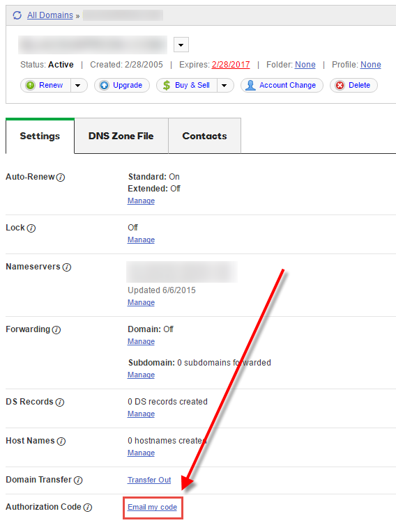Switch to the DNS Zone File tab

[x=121, y=136]
